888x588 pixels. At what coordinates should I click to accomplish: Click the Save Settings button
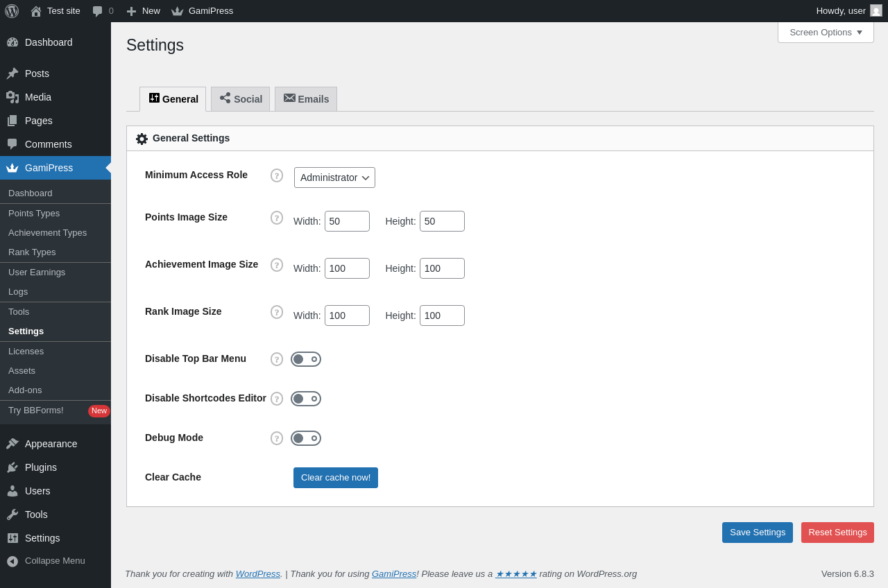[x=757, y=533]
